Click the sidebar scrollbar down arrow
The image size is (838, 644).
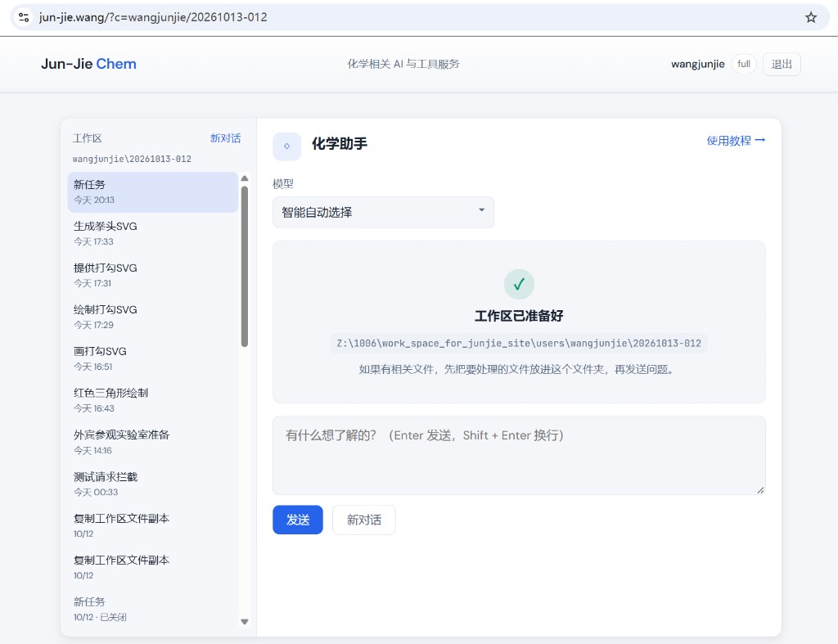click(244, 622)
